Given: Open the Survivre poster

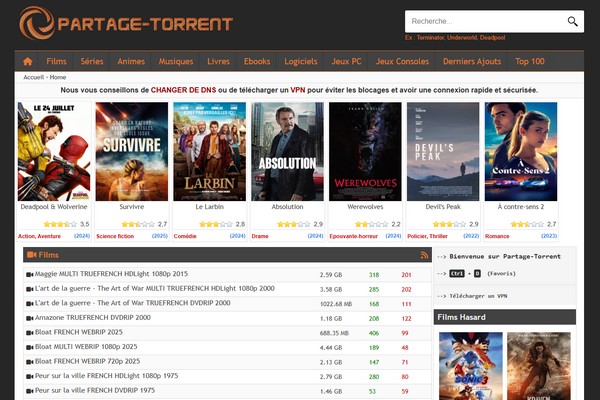Looking at the screenshot, I should pyautogui.click(x=132, y=152).
